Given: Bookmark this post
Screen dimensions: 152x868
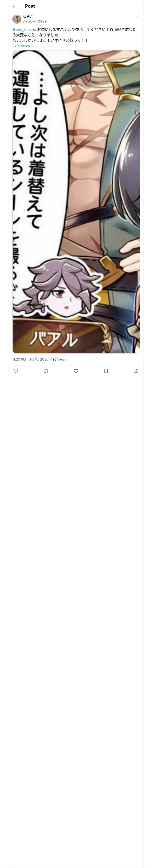Looking at the screenshot, I should pos(106,371).
